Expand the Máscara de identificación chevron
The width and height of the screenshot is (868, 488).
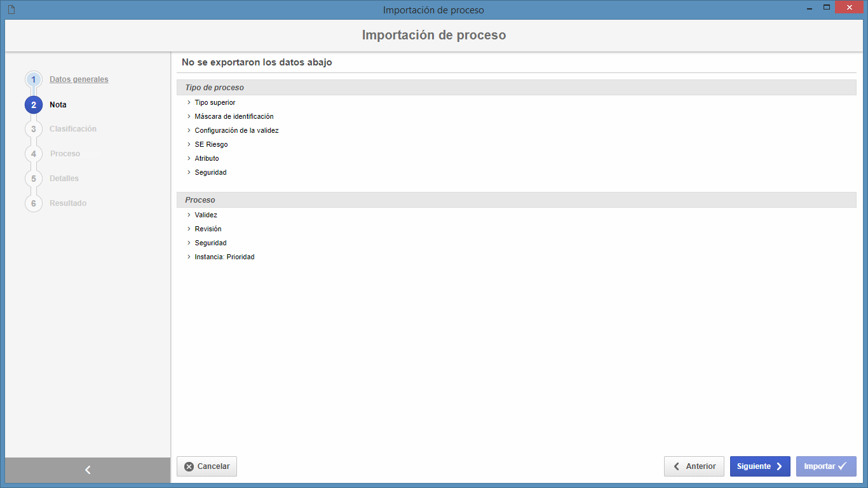tap(189, 116)
